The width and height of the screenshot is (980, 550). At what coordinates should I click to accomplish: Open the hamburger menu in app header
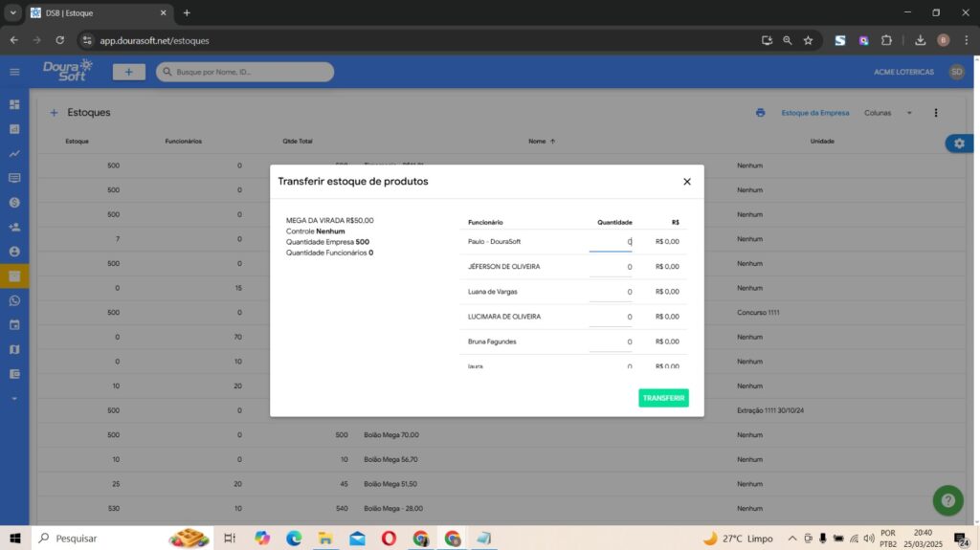pos(14,72)
